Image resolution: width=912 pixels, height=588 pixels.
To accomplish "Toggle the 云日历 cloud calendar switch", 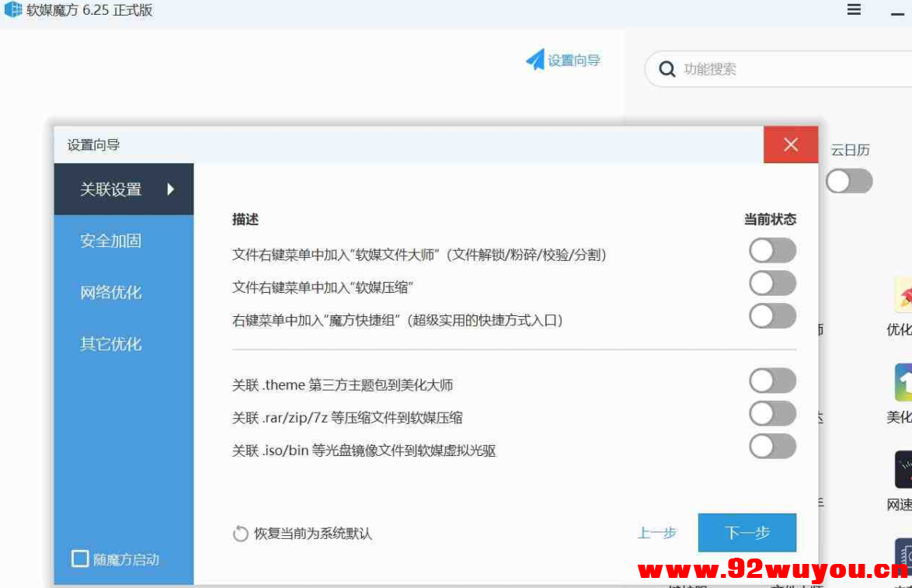I will (x=849, y=181).
